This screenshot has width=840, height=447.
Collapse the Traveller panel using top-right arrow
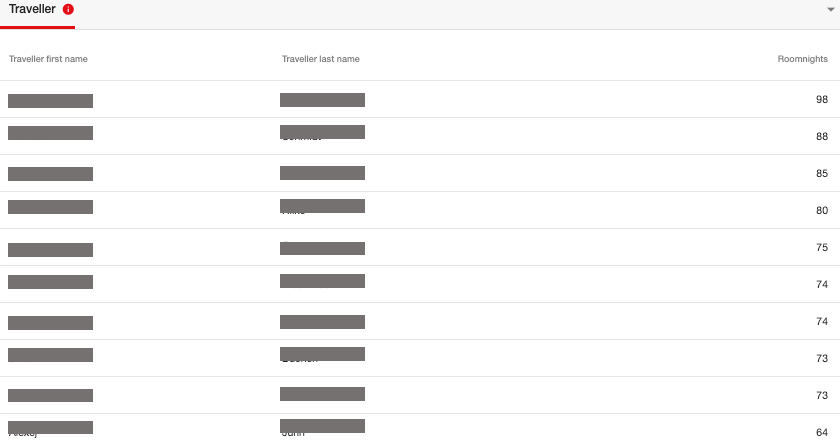830,9
